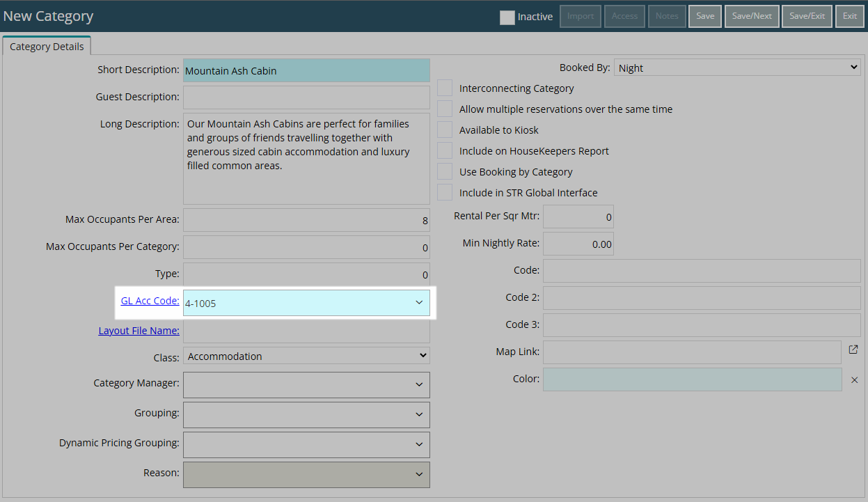The height and width of the screenshot is (502, 868).
Task: Clear the Color field with the red X
Action: [x=854, y=380]
